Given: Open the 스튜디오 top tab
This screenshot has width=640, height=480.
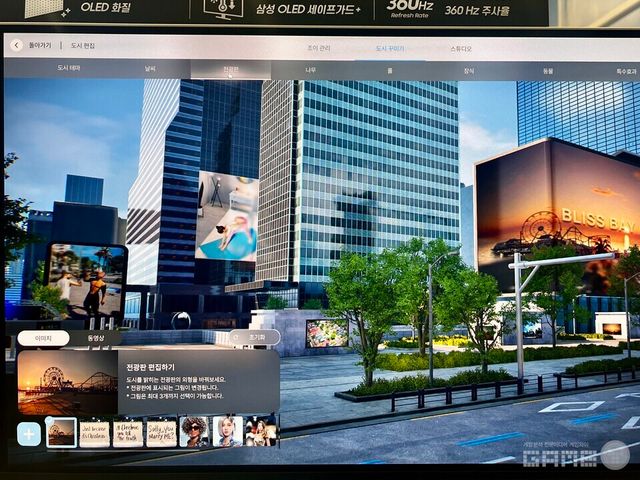Looking at the screenshot, I should point(461,48).
